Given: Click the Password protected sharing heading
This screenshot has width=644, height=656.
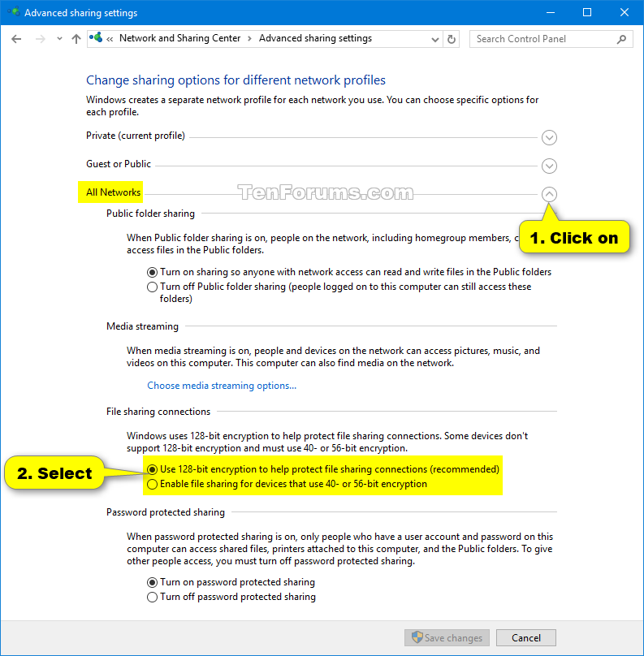Looking at the screenshot, I should point(166,512).
